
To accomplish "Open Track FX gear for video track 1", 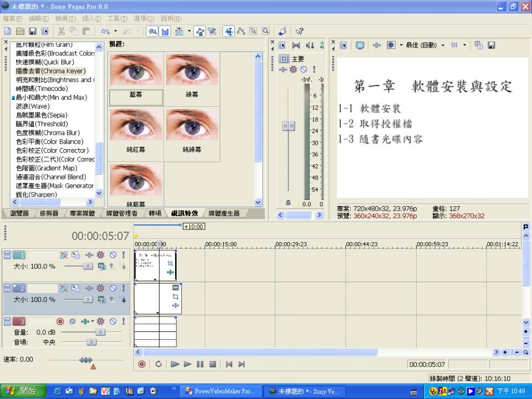I will point(100,254).
